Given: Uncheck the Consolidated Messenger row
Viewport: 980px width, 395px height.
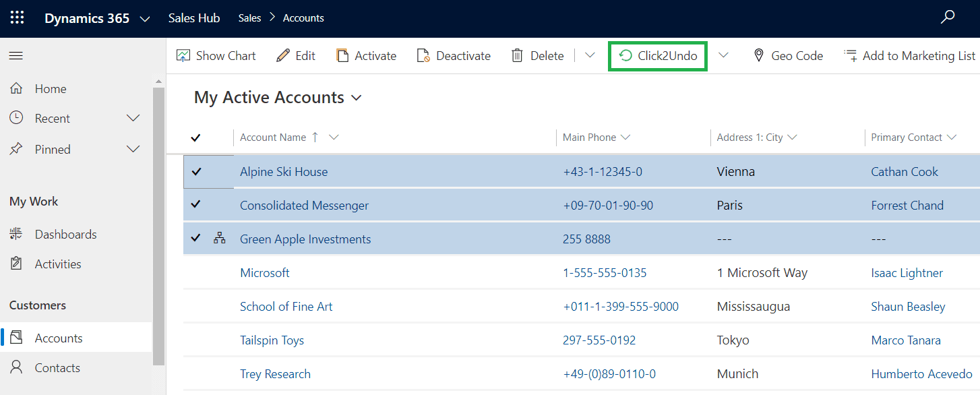Looking at the screenshot, I should [196, 204].
